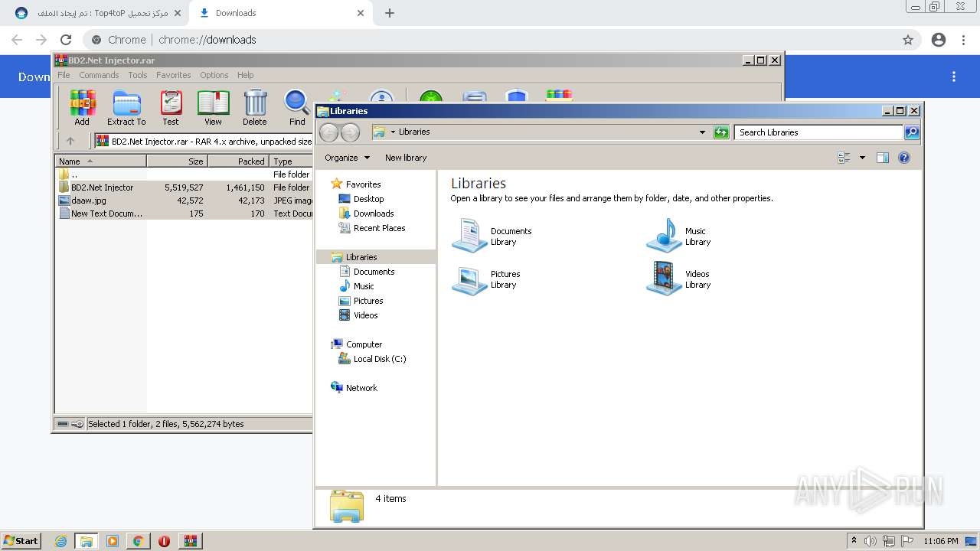
Task: Click Extract To in WinRAR toolbar
Action: [126, 107]
